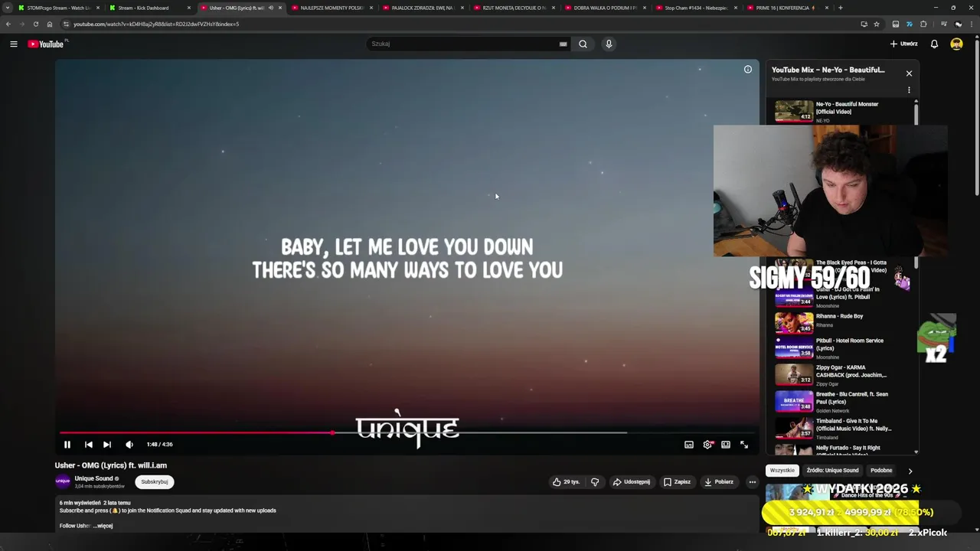This screenshot has height=551, width=980.
Task: Go to YouTube home via logo
Action: click(47, 44)
